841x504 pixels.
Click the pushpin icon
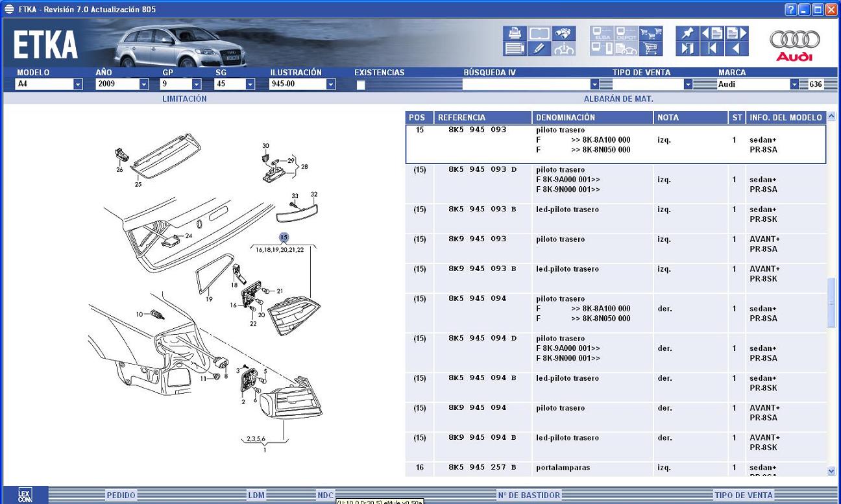[x=687, y=33]
